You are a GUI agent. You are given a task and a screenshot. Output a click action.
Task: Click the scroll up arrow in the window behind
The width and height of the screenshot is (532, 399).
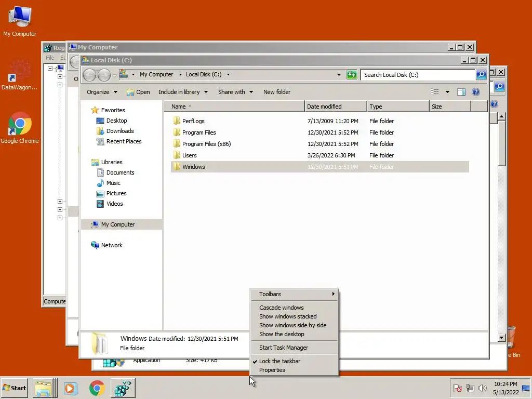pos(501,117)
